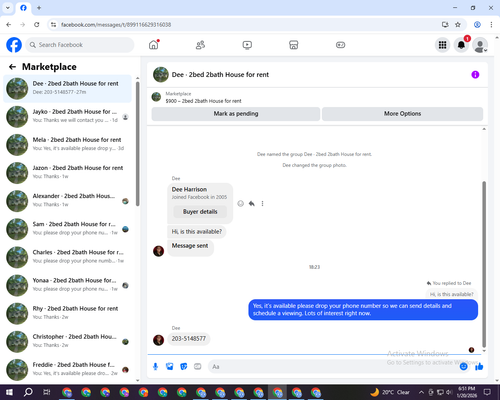
Task: Click More Options button
Action: [402, 114]
